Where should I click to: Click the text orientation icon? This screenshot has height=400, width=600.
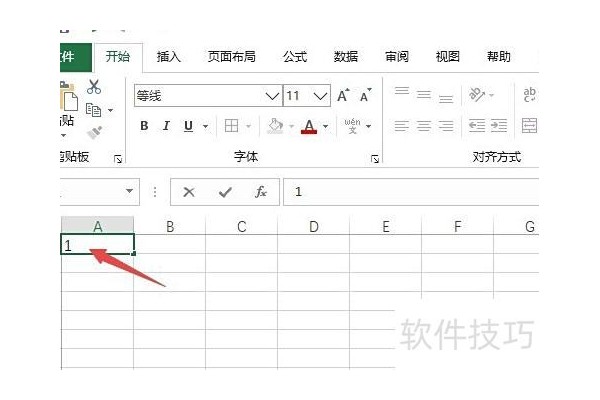[x=477, y=95]
